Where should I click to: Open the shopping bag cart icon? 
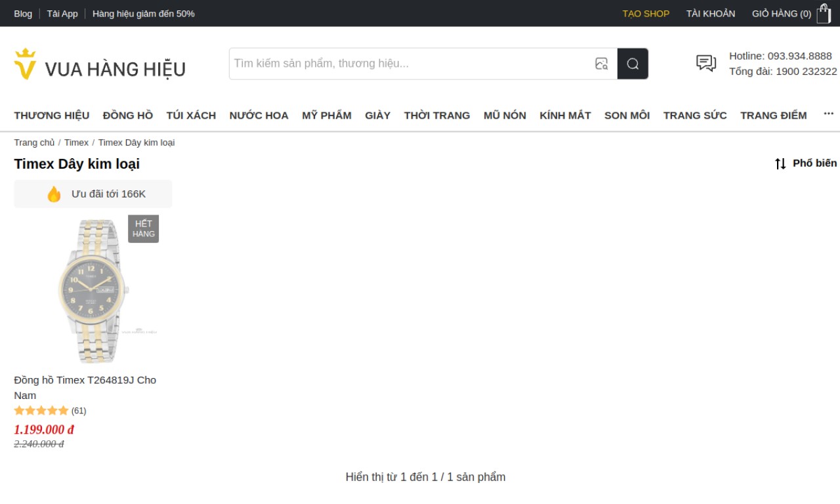(x=824, y=13)
